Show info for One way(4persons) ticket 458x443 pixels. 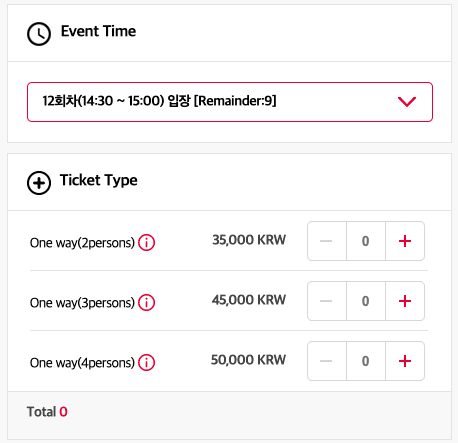point(147,362)
